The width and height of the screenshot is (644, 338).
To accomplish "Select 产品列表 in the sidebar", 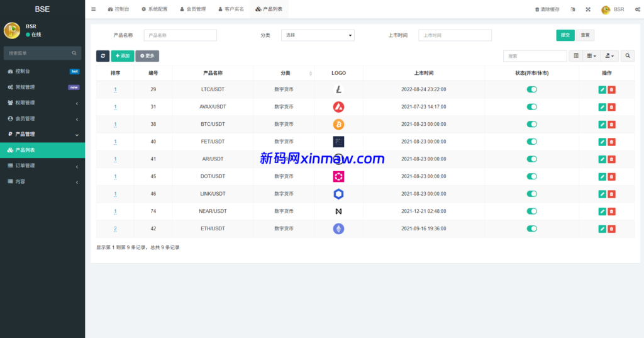I will (42, 150).
